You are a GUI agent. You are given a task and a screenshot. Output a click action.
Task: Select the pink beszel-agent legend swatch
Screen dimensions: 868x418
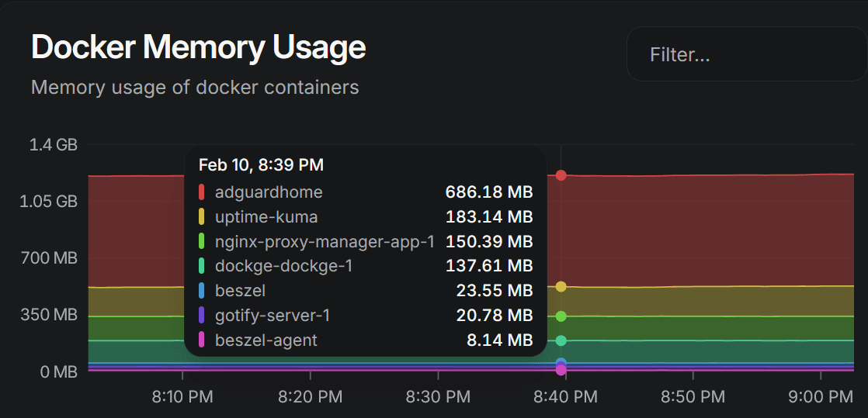coord(202,340)
